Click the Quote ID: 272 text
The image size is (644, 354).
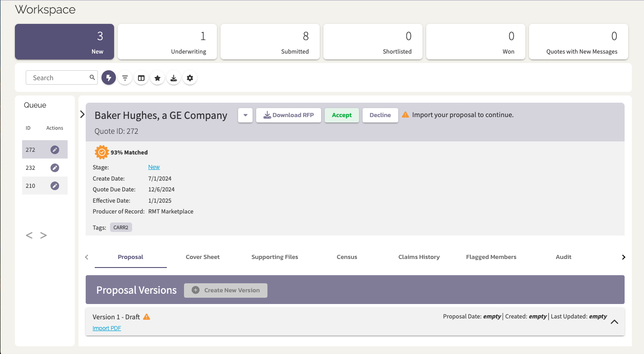coord(116,132)
